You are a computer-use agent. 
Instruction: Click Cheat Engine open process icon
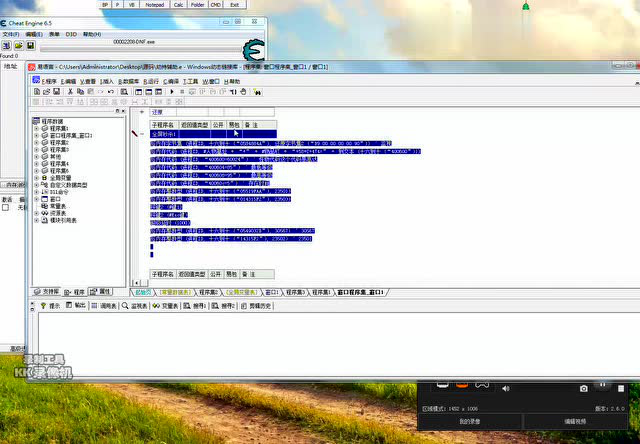point(7,45)
